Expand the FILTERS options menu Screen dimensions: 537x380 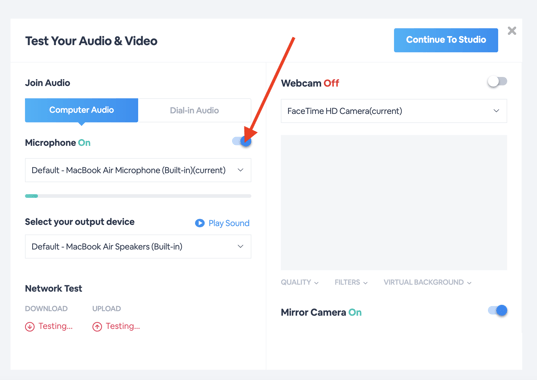[x=351, y=282]
